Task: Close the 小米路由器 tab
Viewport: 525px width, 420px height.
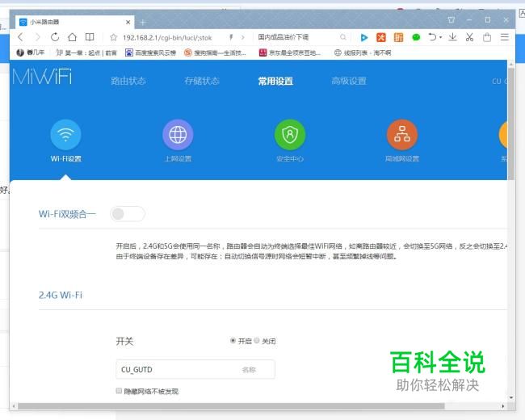Action: click(x=128, y=22)
